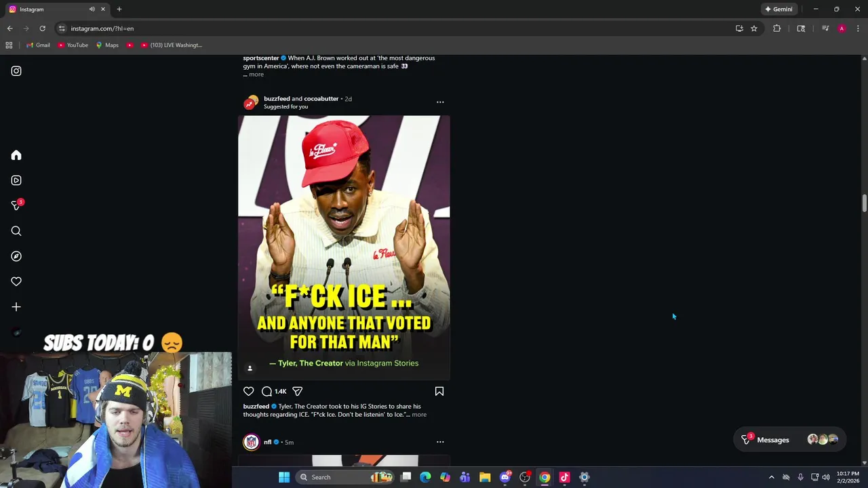
Task: View the 1.4K comment count
Action: pos(280,391)
